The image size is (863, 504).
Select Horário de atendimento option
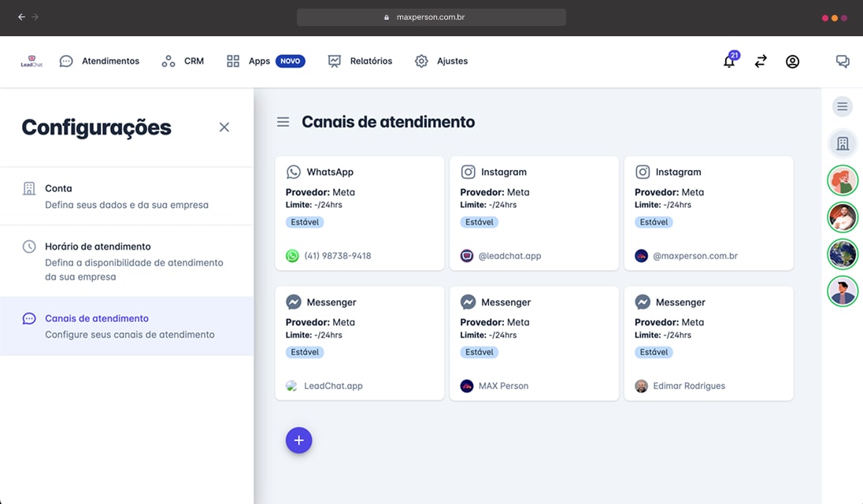[x=126, y=261]
